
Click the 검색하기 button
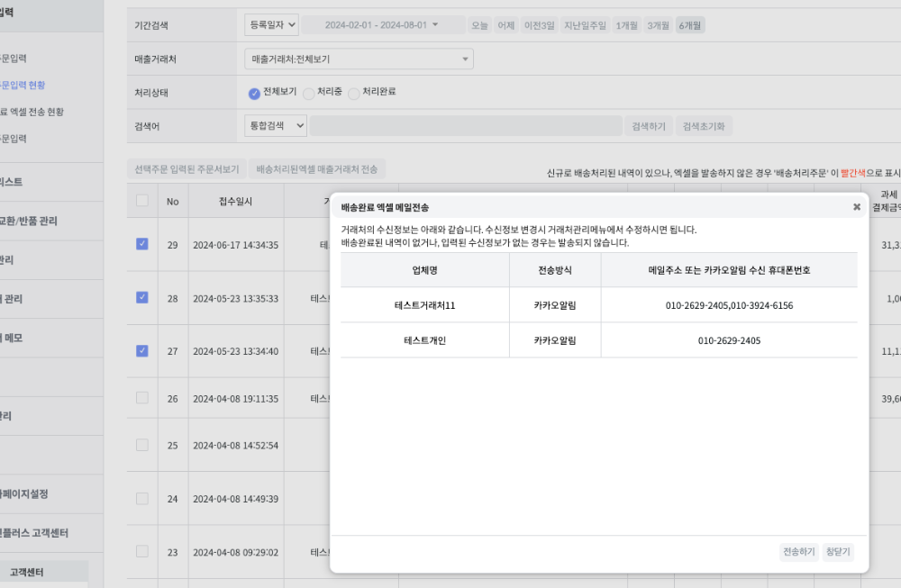coord(648,126)
